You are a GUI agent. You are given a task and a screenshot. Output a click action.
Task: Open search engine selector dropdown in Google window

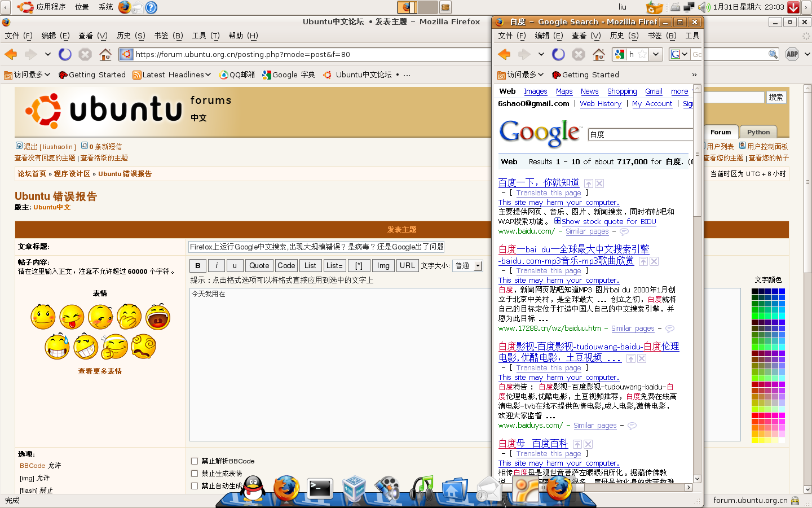(x=679, y=54)
